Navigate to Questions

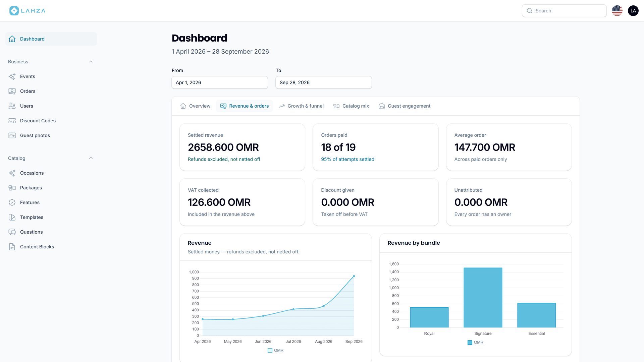click(x=51, y=232)
